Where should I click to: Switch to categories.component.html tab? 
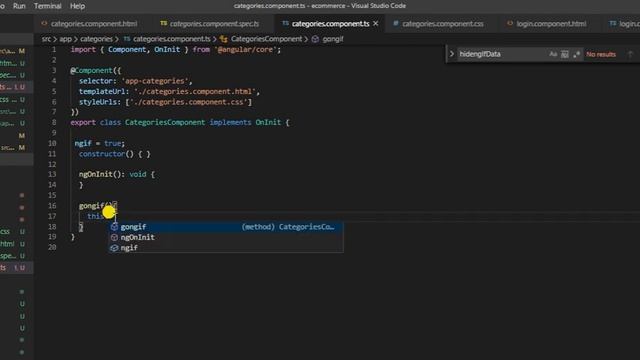click(x=94, y=24)
